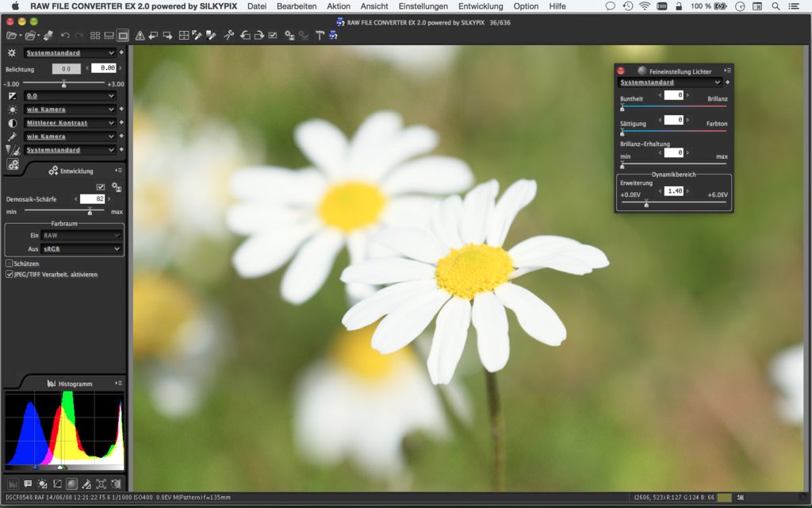Switch to combined thumbnail-preview view mode
812x508 pixels.
pos(109,36)
